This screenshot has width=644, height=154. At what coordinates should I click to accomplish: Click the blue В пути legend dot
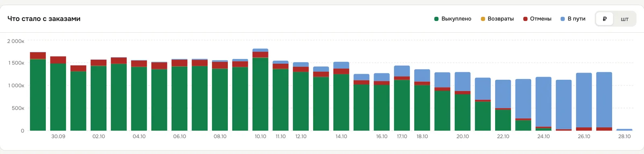pos(563,19)
